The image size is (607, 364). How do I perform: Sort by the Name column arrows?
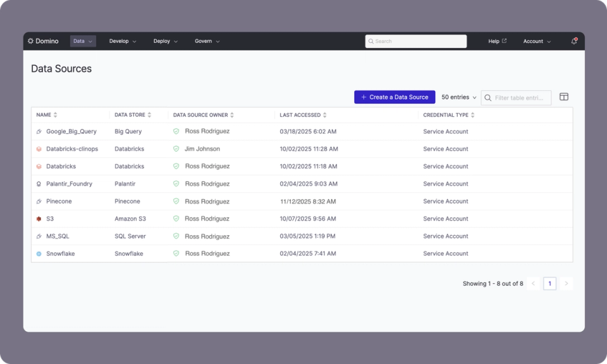pos(56,115)
